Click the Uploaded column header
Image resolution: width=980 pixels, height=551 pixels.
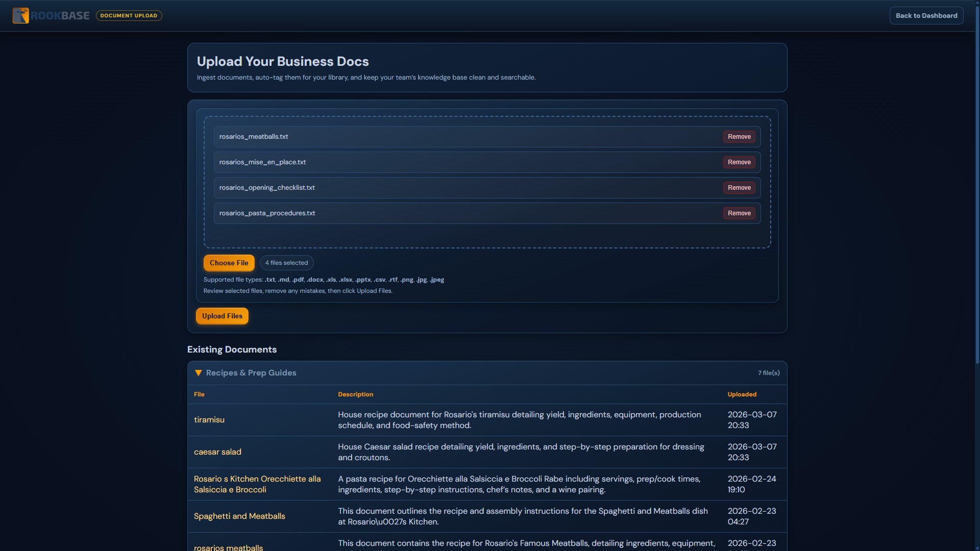(742, 394)
